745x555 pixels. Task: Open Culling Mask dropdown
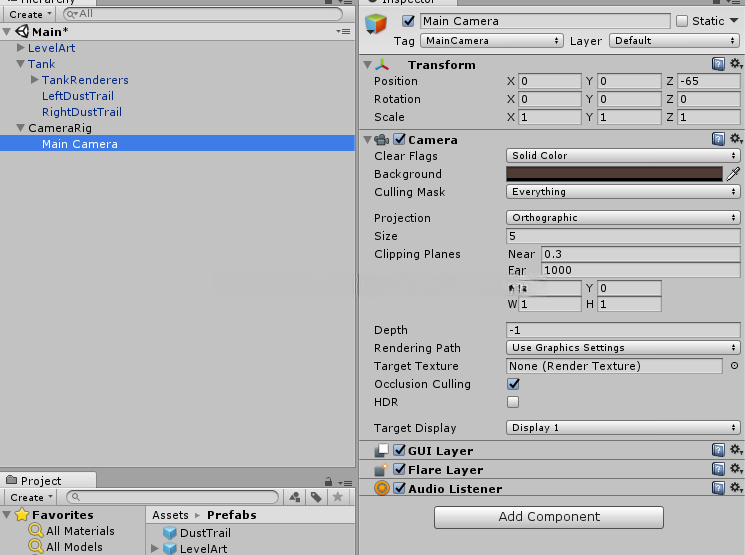tap(623, 191)
